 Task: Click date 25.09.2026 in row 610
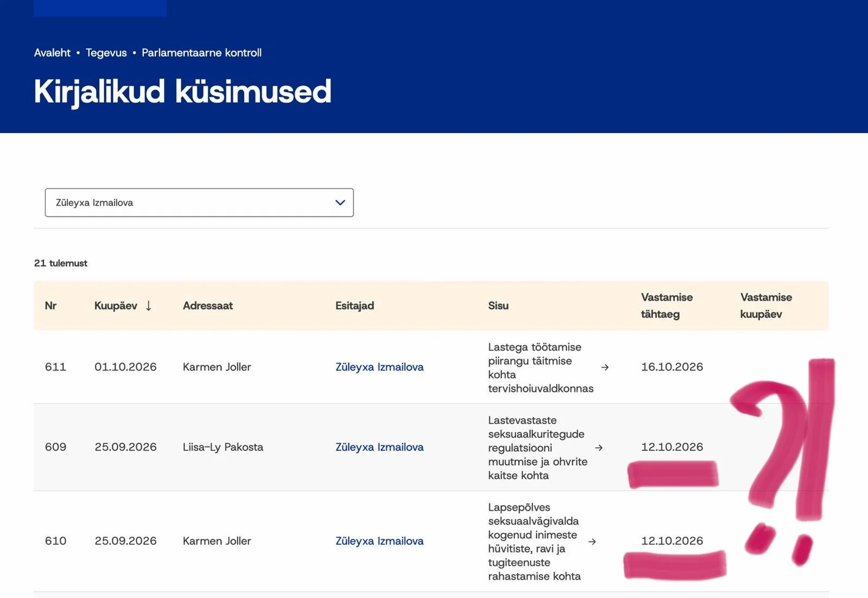(x=125, y=541)
